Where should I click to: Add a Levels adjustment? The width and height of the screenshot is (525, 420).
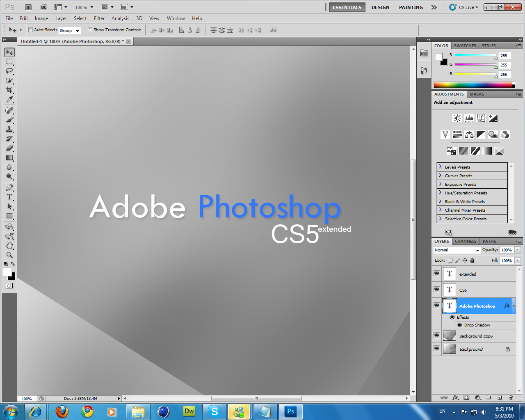[469, 118]
